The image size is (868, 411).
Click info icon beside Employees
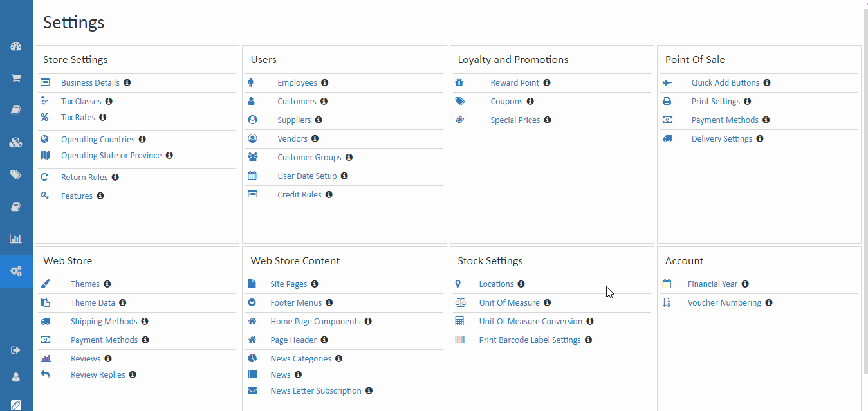point(325,83)
